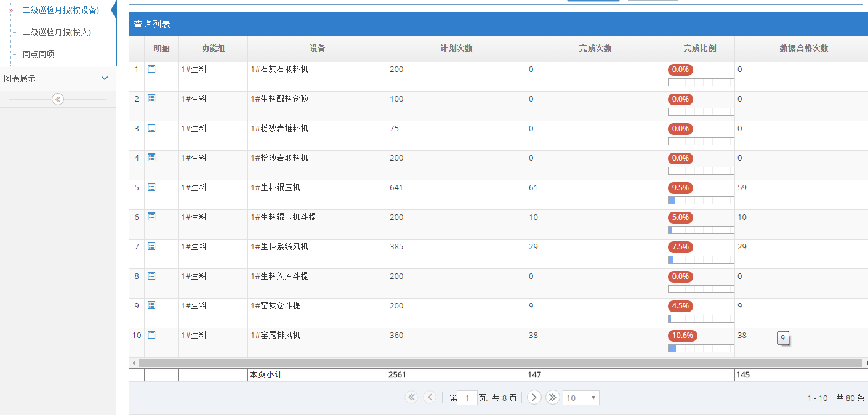Open 二级巡检月报(按人) menu item

click(x=57, y=32)
